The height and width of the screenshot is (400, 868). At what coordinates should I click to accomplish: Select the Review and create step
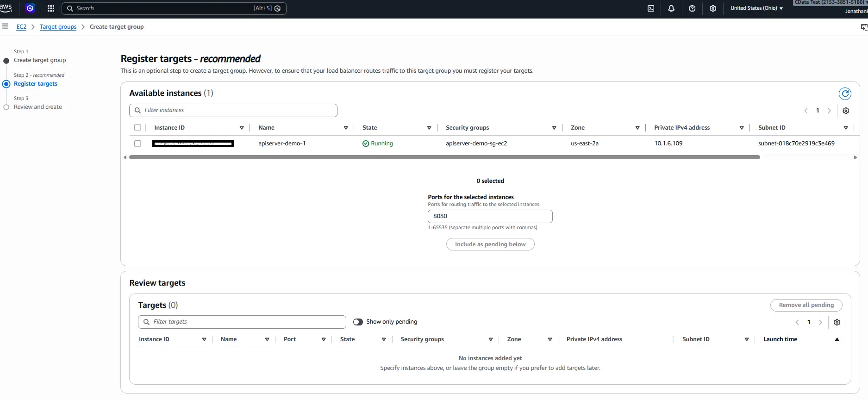[38, 107]
